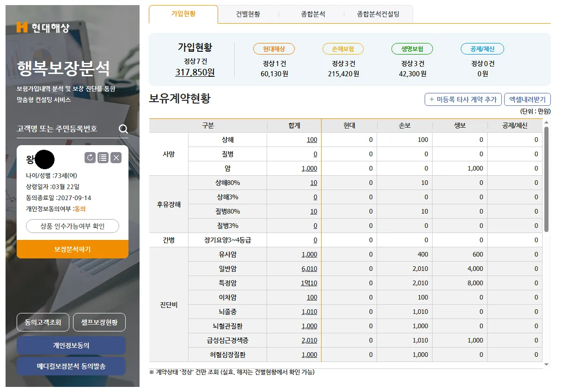Click the 현대 column header
The width and height of the screenshot is (567, 392).
(349, 125)
